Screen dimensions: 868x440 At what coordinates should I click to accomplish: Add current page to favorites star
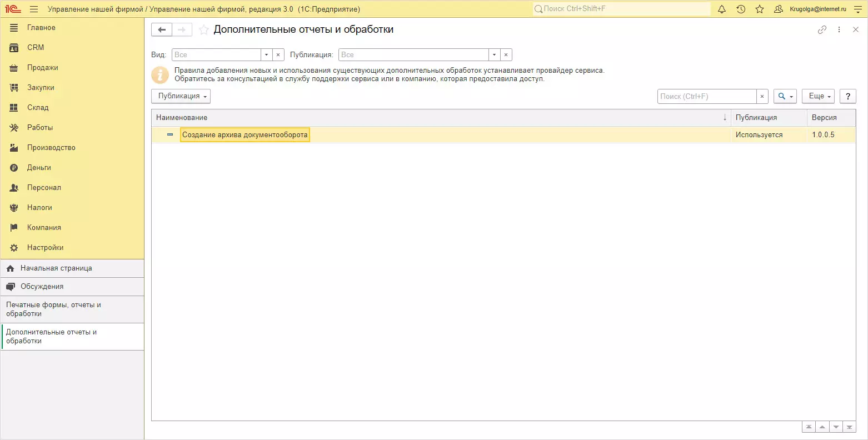pos(204,30)
